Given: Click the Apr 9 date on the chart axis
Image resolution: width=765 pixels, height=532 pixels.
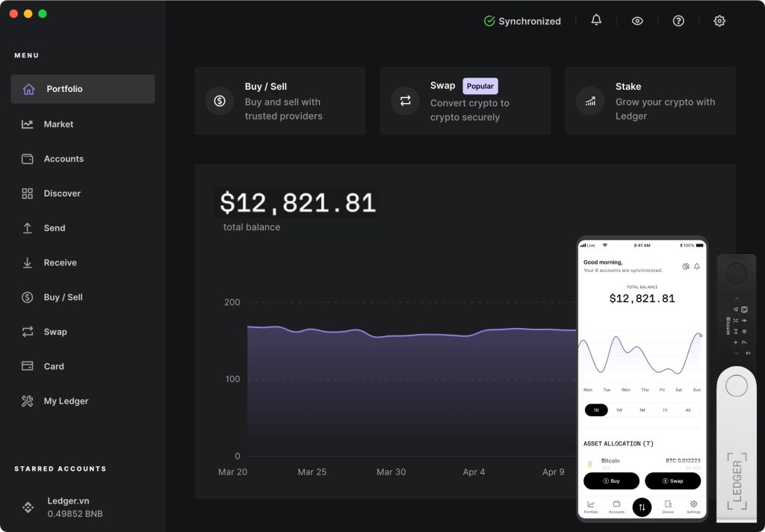Looking at the screenshot, I should [x=554, y=472].
